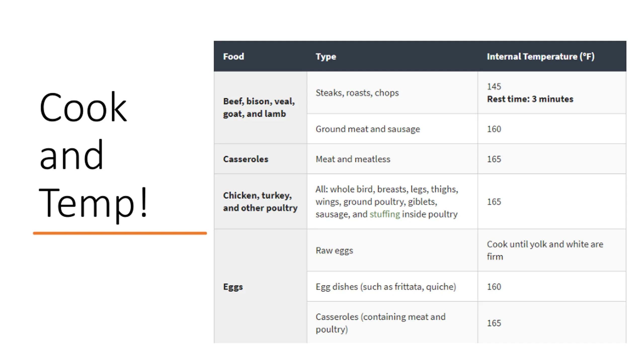Click "Casseroles (containing meat and poultry)" cell
Image resolution: width=644 pixels, height=362 pixels.
pos(380,323)
